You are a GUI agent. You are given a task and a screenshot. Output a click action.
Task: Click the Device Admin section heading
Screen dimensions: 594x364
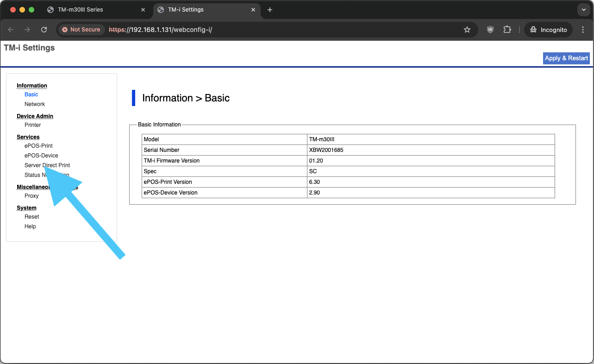pyautogui.click(x=35, y=116)
